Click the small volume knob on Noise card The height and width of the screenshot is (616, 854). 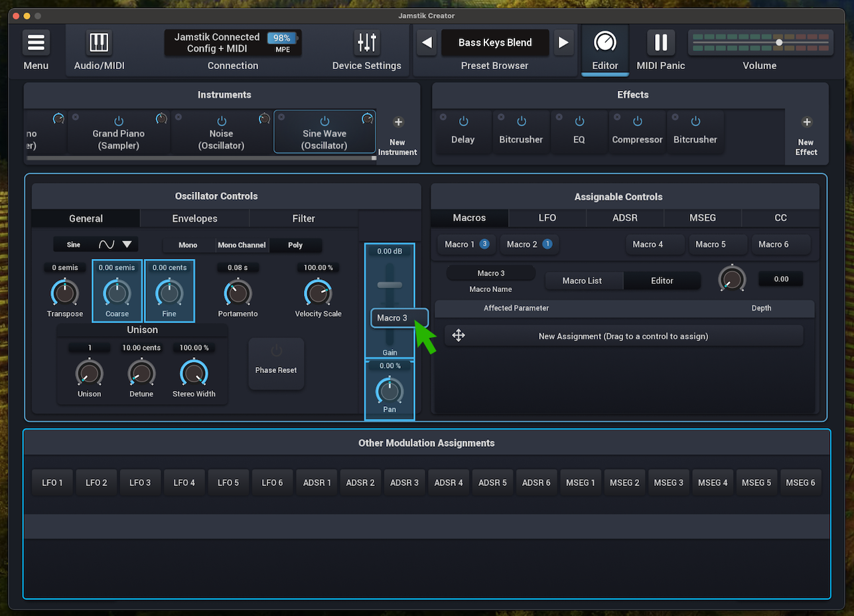pyautogui.click(x=265, y=119)
